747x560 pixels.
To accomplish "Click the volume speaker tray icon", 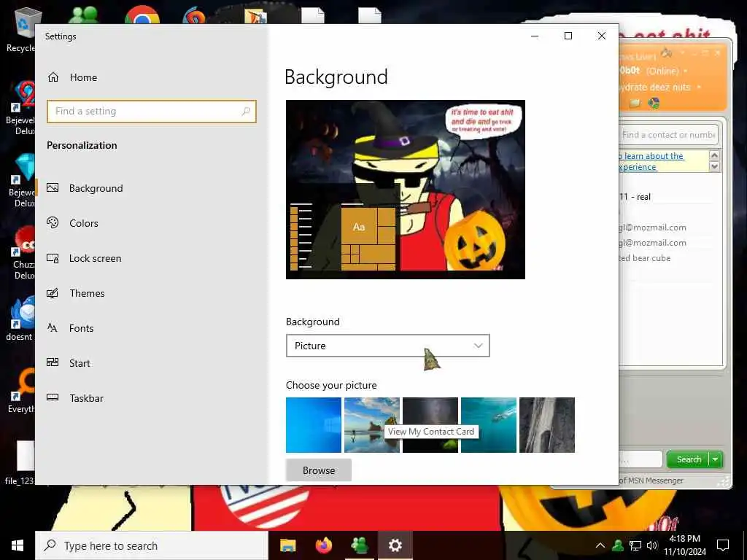I will (x=652, y=545).
